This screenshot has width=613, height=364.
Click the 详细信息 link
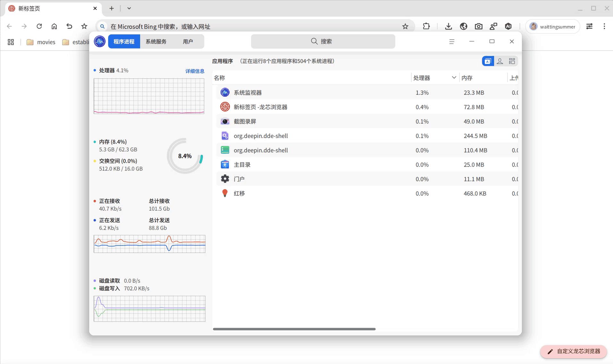pos(194,71)
